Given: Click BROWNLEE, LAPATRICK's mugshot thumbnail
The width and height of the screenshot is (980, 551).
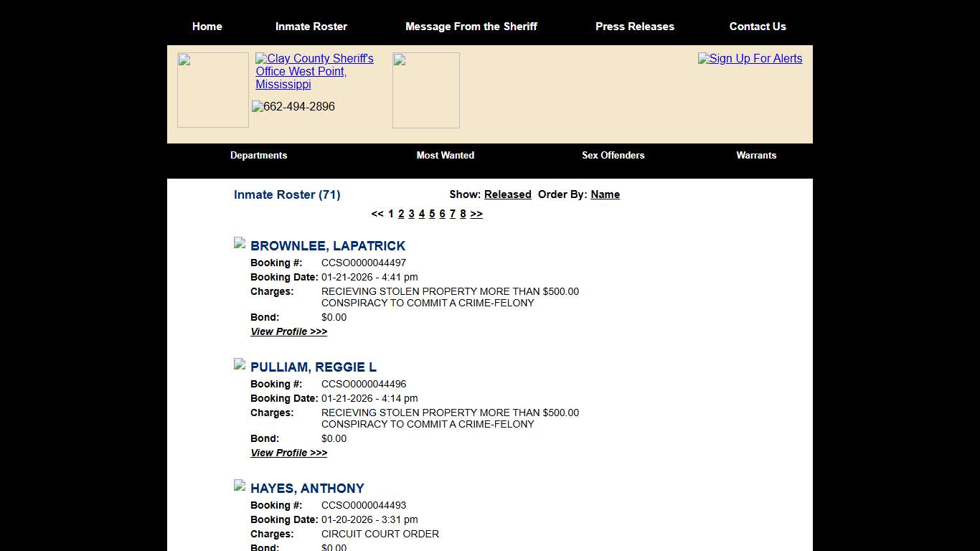Looking at the screenshot, I should (240, 242).
